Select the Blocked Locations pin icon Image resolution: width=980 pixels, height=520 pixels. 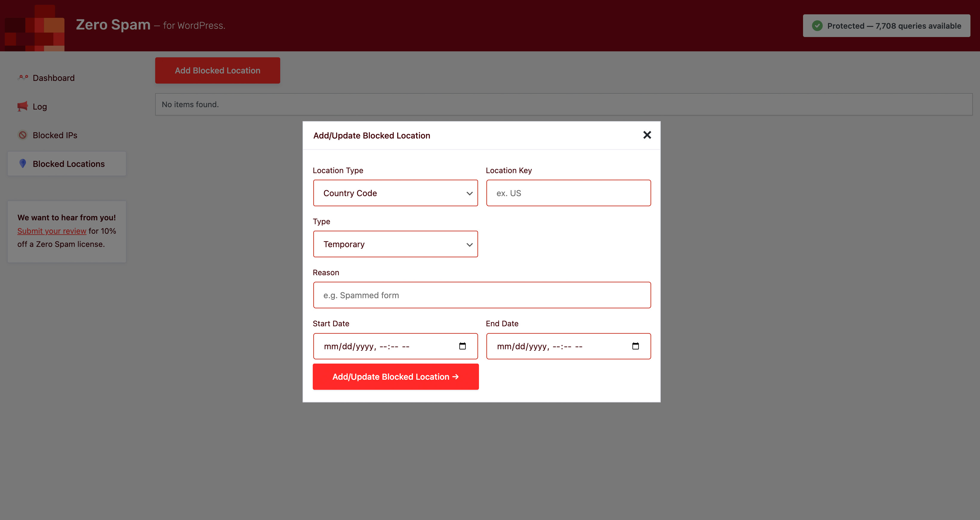pos(22,163)
